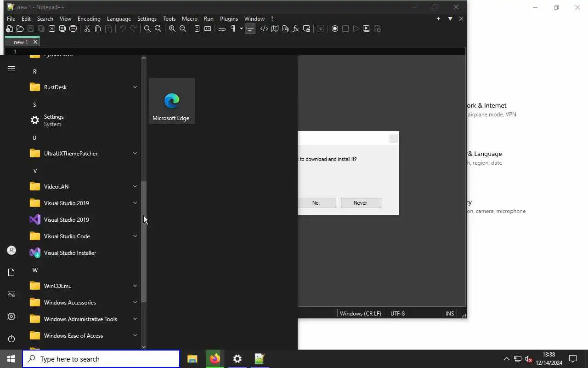Click UTF-8 encoding in status bar
Screen dimensions: 588x368
click(398, 313)
